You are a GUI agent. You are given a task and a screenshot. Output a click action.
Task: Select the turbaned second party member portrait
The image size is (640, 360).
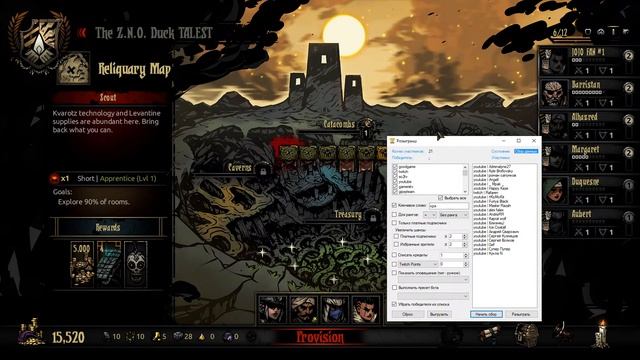coord(304,309)
